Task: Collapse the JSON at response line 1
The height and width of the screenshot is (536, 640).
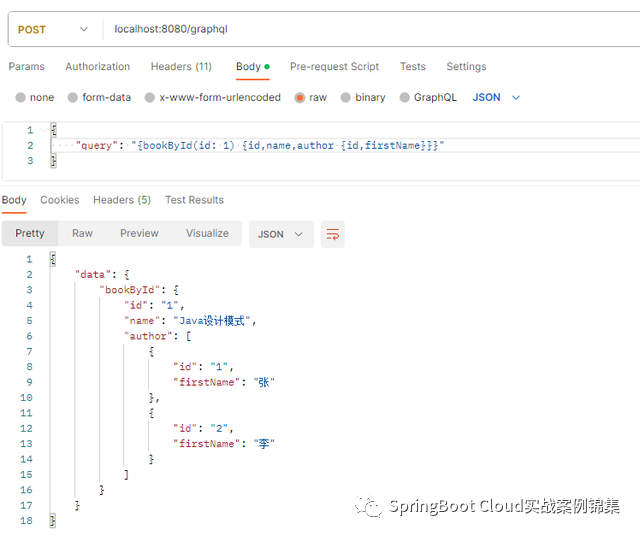Action: (x=53, y=259)
